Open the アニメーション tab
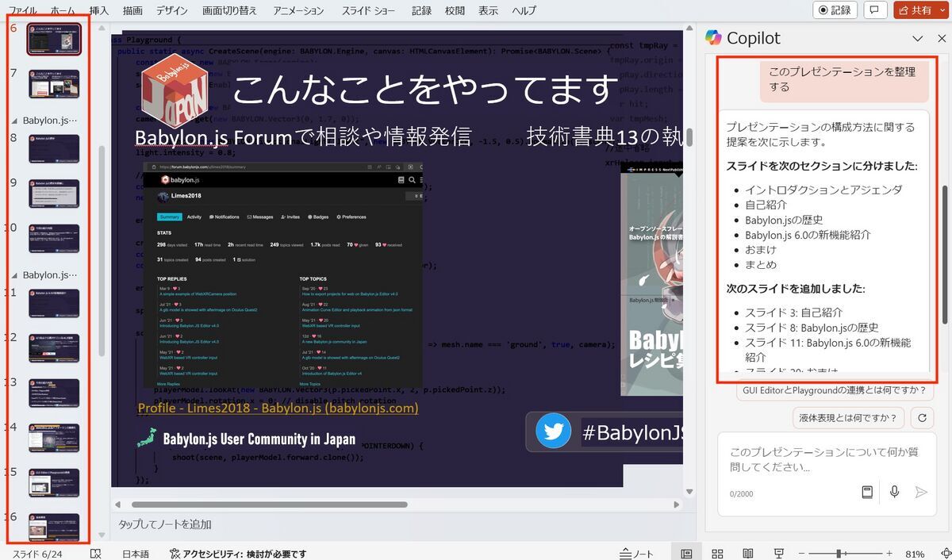Viewport: 952px width, 560px height. pos(298,10)
